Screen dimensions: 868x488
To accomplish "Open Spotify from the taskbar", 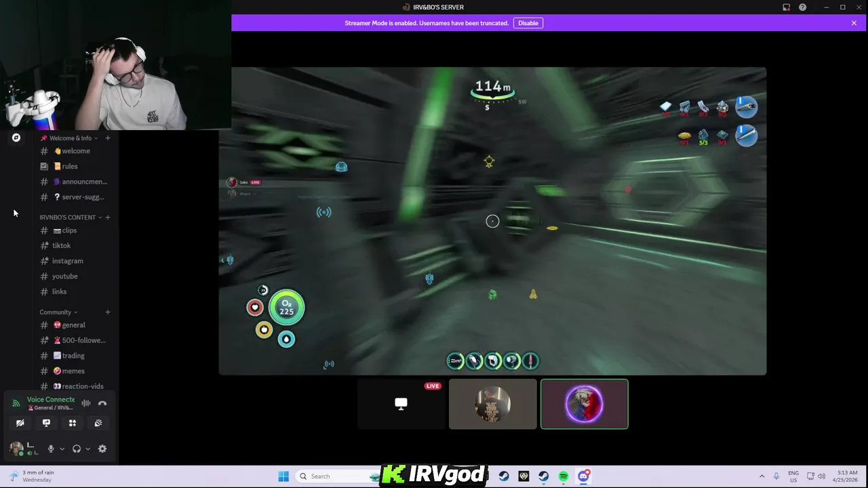I will click(564, 476).
